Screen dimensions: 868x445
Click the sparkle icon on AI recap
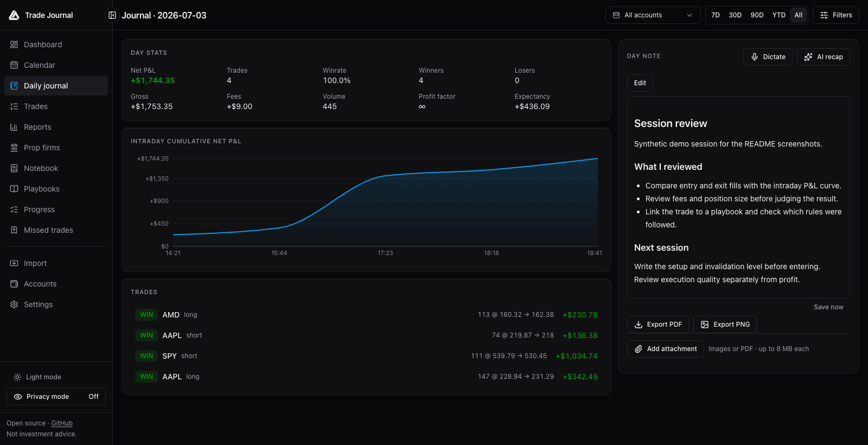(x=808, y=57)
